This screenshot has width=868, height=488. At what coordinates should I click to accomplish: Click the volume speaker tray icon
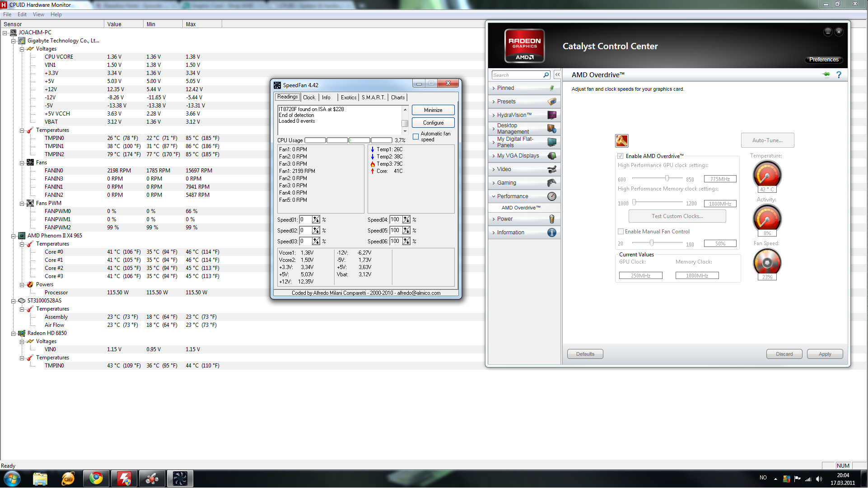pos(819,479)
